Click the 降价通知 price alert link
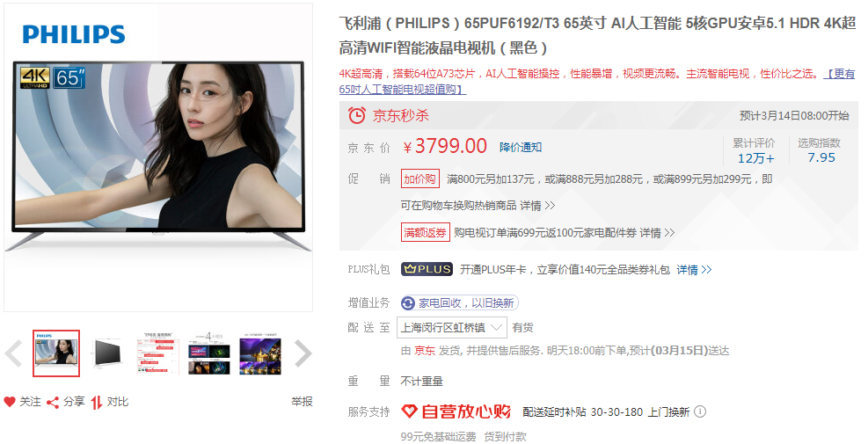 (521, 147)
